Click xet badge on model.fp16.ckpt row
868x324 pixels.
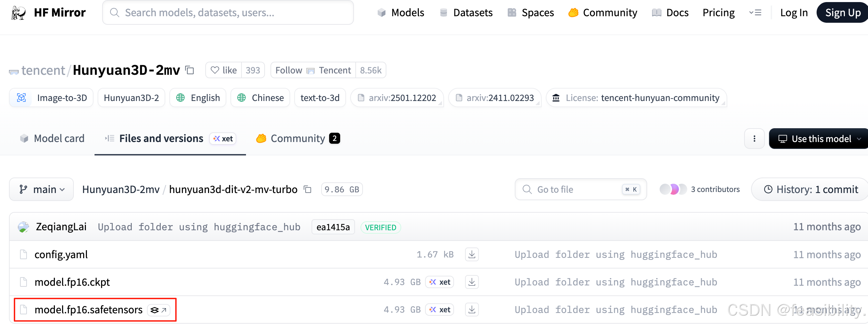click(440, 282)
